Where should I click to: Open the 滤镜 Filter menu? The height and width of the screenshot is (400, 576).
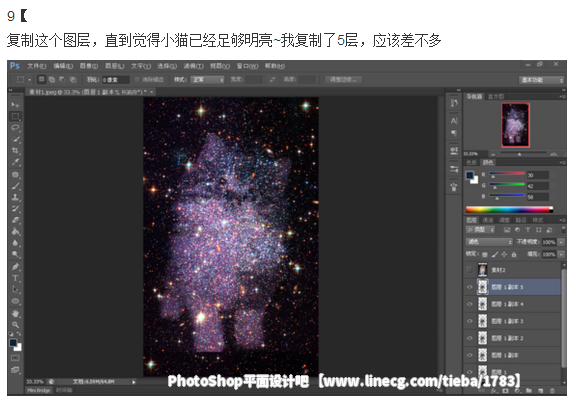click(x=194, y=66)
